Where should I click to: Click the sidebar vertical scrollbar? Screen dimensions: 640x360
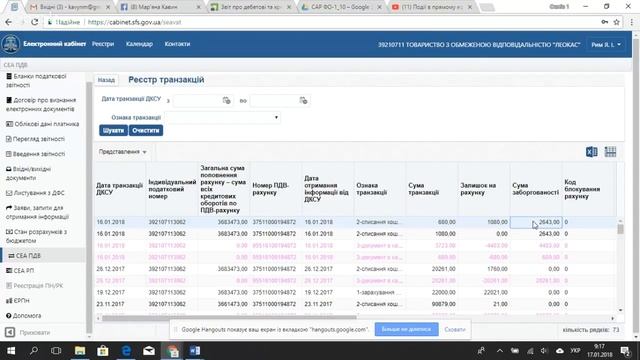(89, 207)
